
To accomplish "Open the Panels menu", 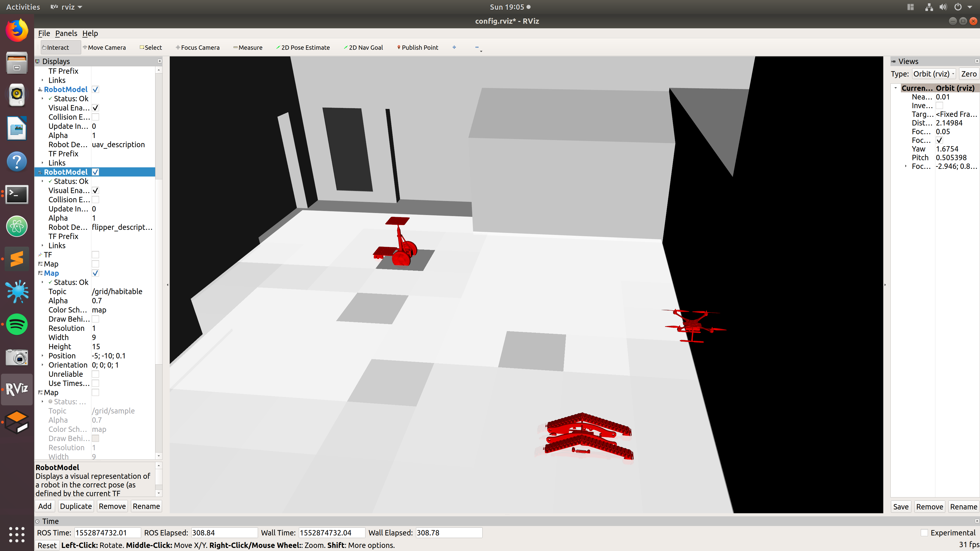I will tap(66, 33).
